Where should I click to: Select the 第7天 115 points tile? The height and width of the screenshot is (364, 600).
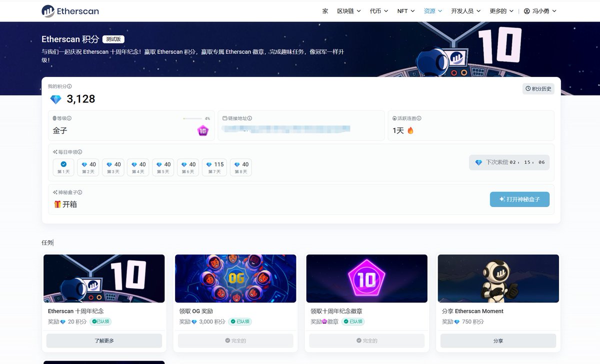coord(214,167)
